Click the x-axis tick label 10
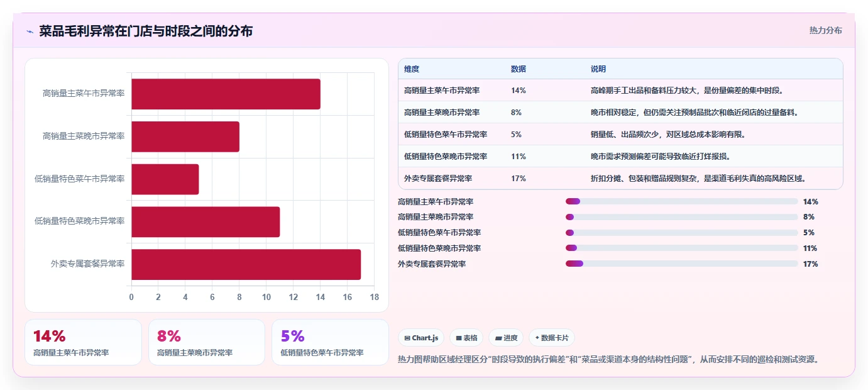This screenshot has height=390, width=868. coord(266,297)
